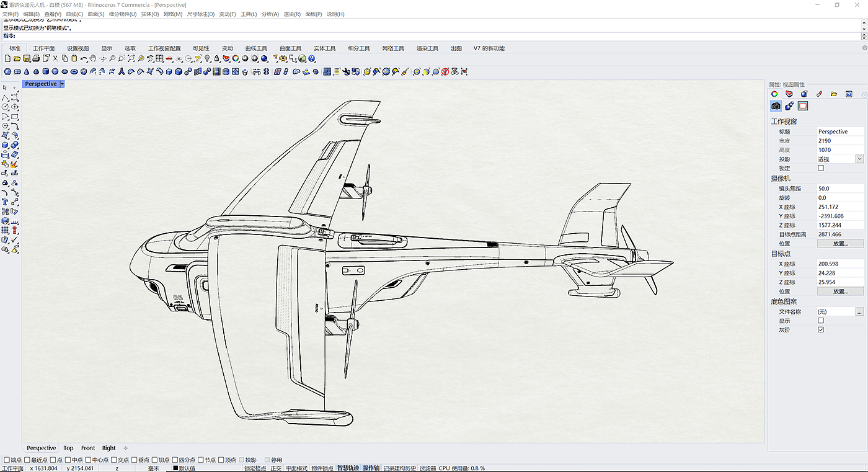Screen dimensions: 868x472
Task: Open the 投影 projection dropdown
Action: tap(859, 159)
